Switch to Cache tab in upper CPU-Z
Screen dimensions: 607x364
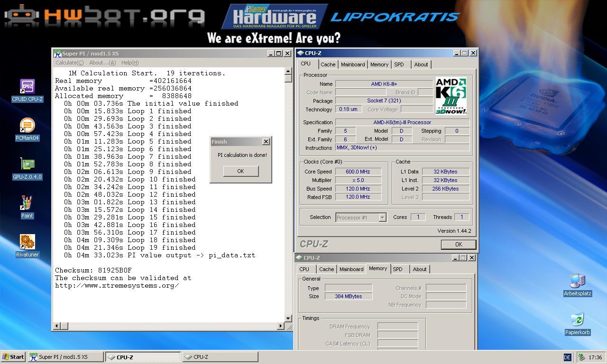point(328,64)
